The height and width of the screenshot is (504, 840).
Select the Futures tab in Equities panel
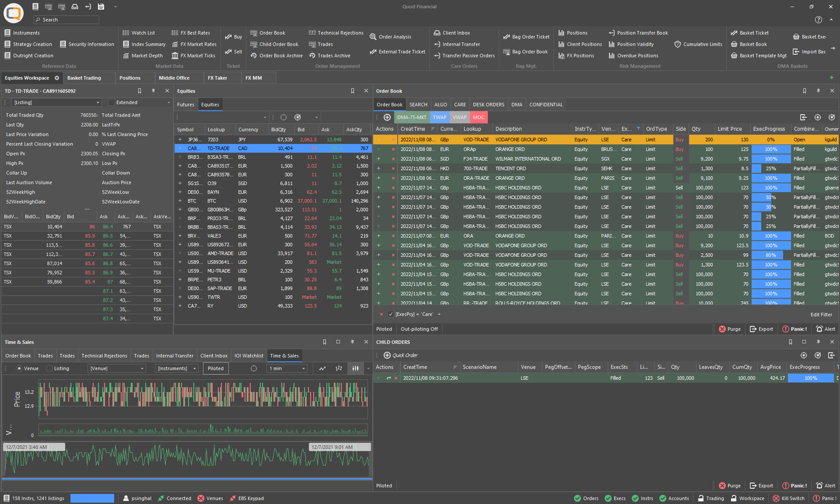(x=185, y=105)
